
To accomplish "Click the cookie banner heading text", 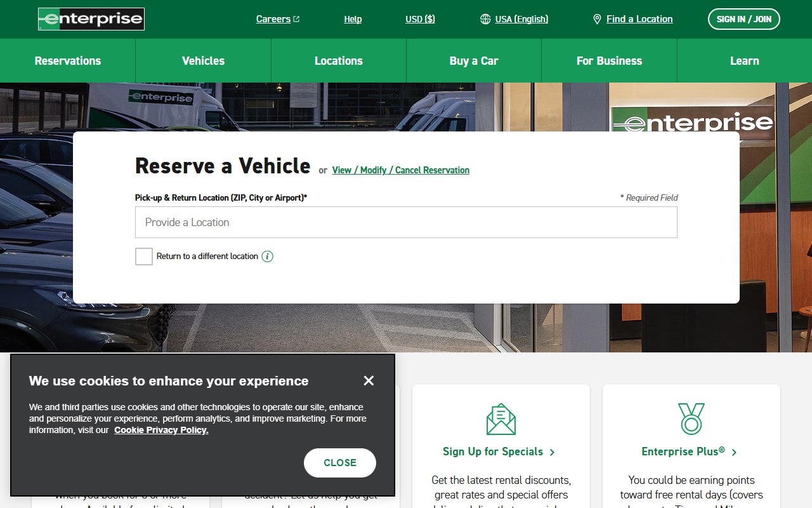I will click(x=169, y=381).
